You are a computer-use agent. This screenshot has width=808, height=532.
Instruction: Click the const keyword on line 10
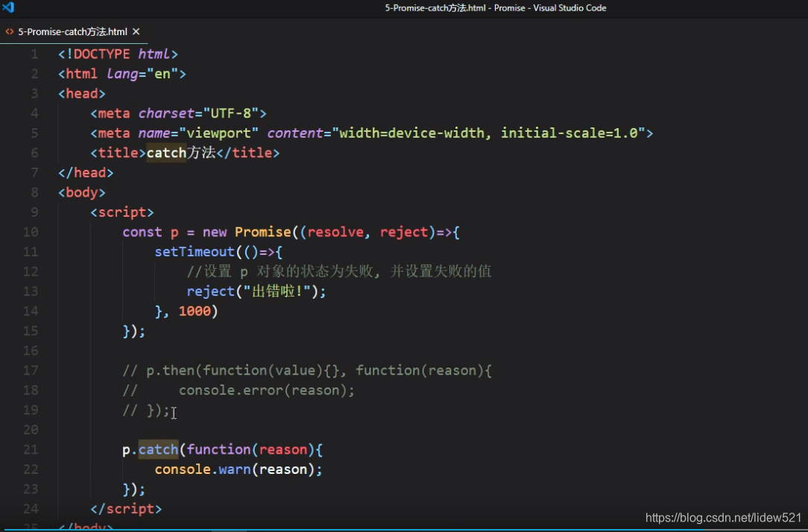[x=142, y=232]
